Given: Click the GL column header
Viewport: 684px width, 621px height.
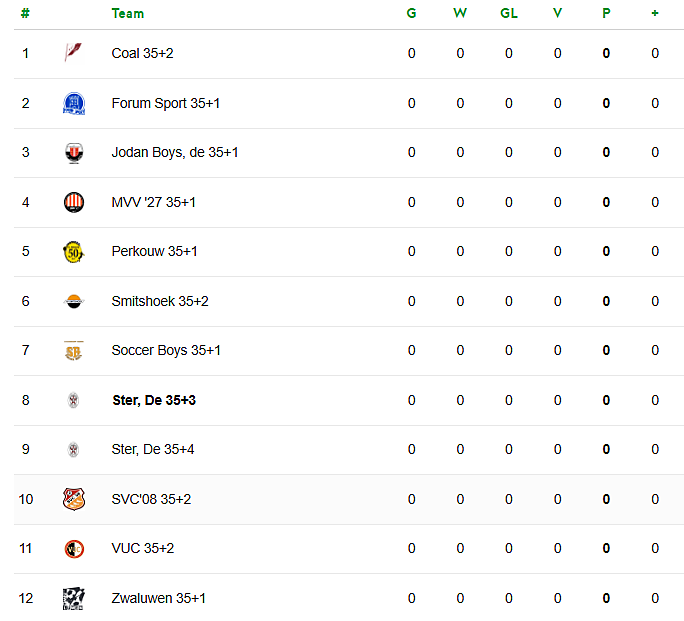Looking at the screenshot, I should pyautogui.click(x=509, y=13).
